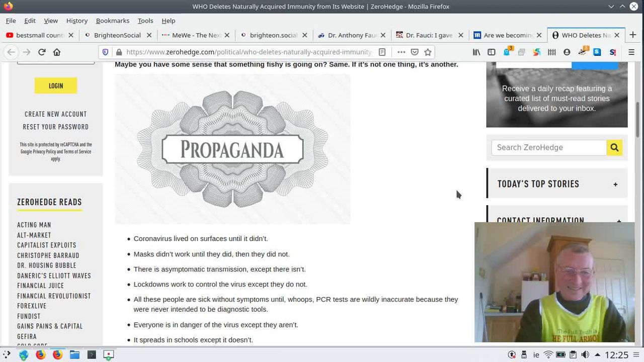Viewport: 644px width, 362px height.
Task: Click the yellow ZeroHedge search button
Action: (614, 147)
